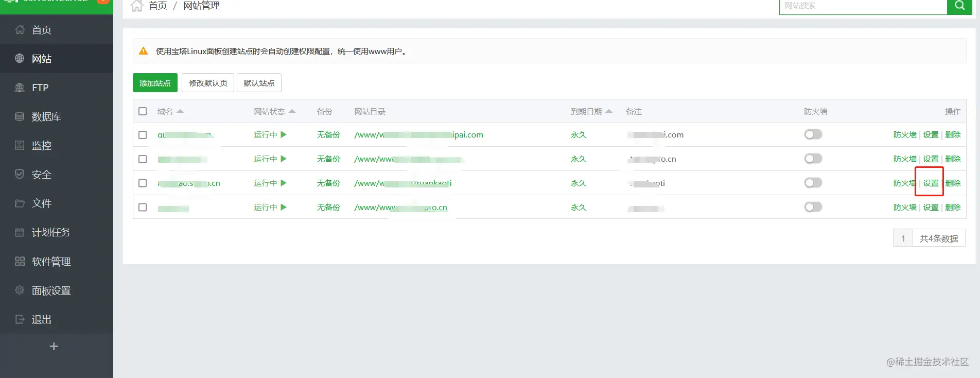Click the 退出 sidebar logout icon
980x378 pixels.
[x=20, y=319]
